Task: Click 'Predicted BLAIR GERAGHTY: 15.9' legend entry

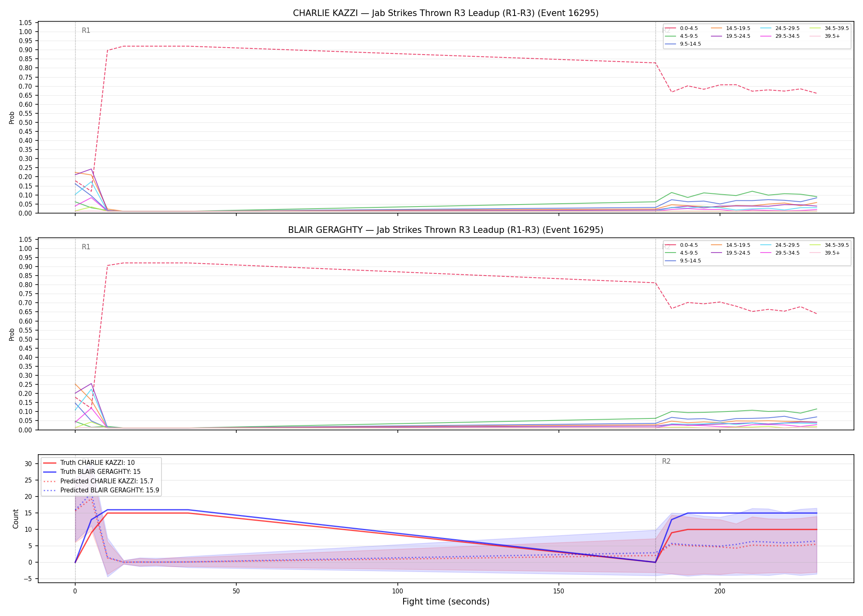Action: point(101,490)
